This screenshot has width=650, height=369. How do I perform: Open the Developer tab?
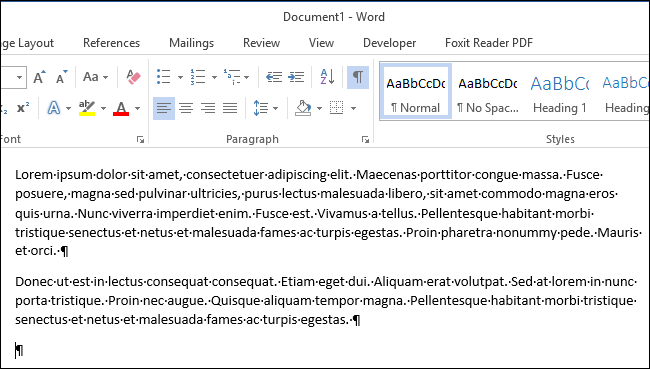click(390, 43)
